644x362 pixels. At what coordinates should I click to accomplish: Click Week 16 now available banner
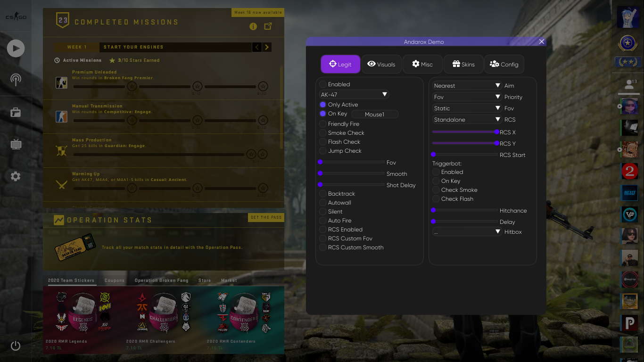tap(258, 12)
